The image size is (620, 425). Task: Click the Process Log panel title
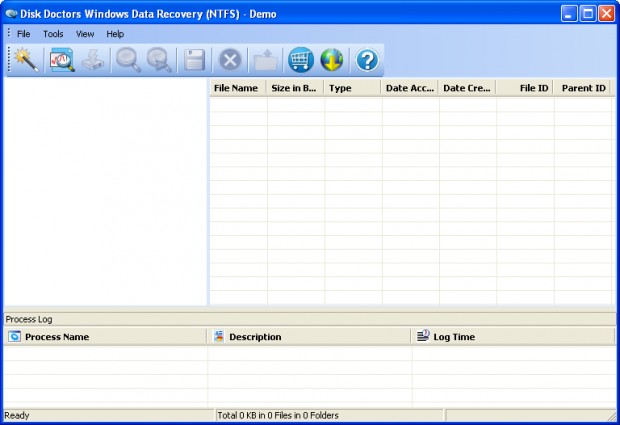[29, 319]
